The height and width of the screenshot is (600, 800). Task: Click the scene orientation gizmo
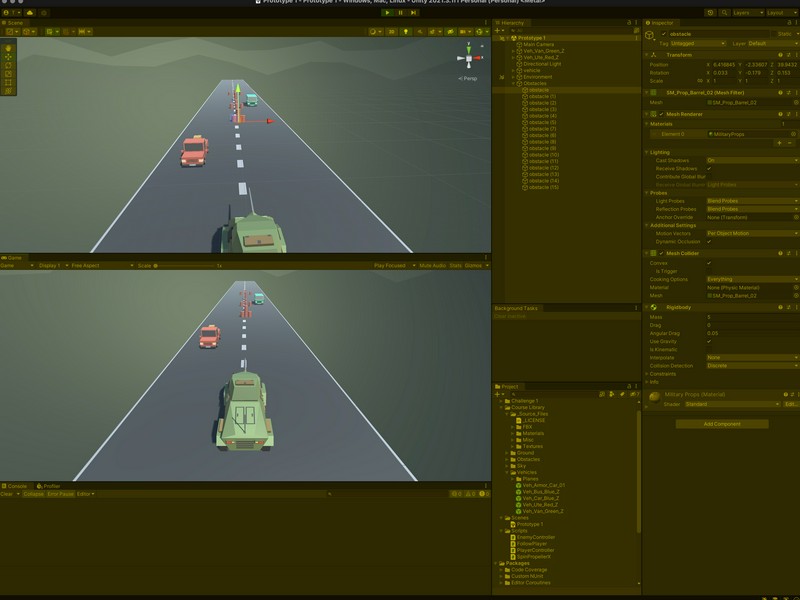[469, 58]
